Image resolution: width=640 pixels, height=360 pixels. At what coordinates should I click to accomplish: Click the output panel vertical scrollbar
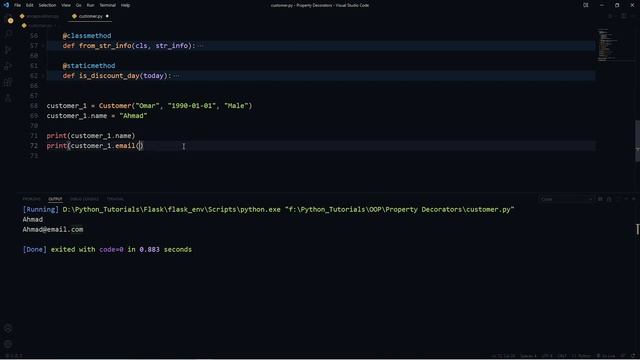pos(638,229)
